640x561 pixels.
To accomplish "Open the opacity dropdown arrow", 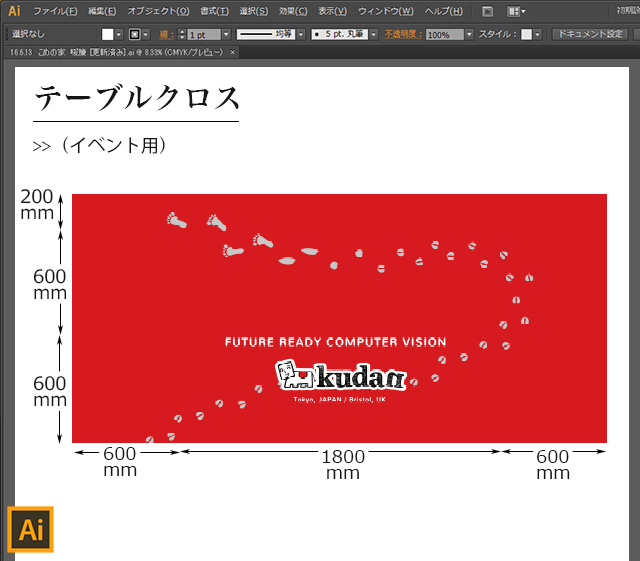I will tap(469, 34).
